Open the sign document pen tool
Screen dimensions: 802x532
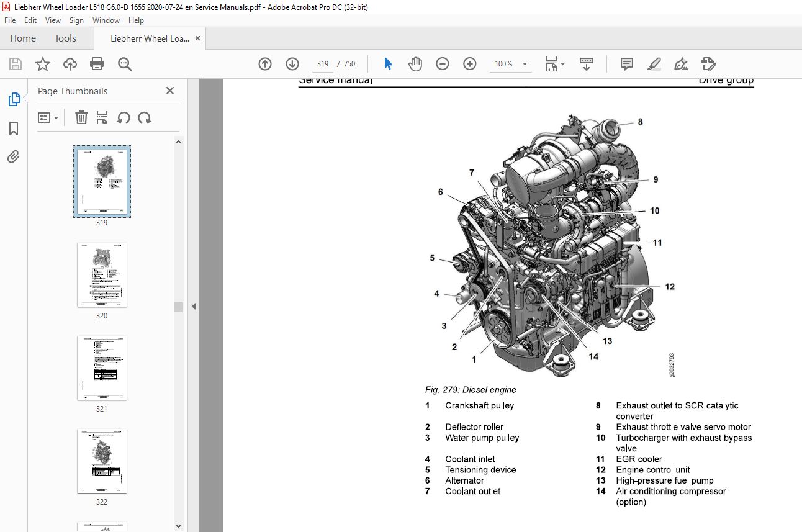[x=681, y=64]
